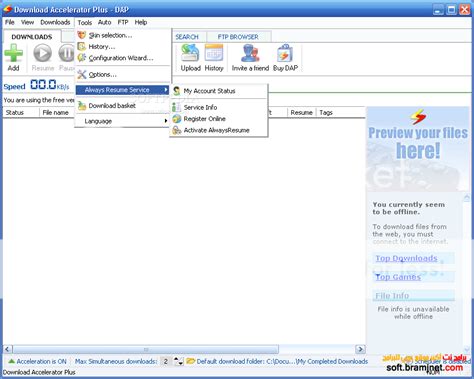Click the Skin selection mask icon

(82, 35)
